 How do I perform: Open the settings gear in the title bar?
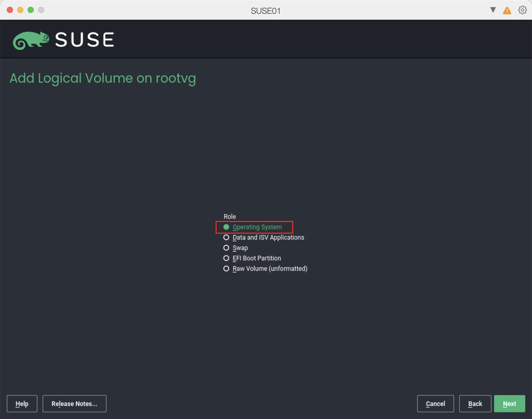(x=522, y=10)
